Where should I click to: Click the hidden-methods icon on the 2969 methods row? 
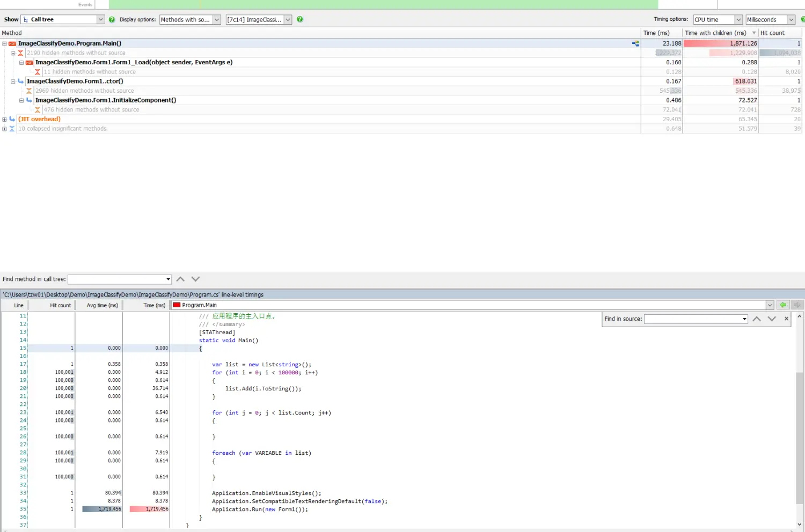[30, 91]
